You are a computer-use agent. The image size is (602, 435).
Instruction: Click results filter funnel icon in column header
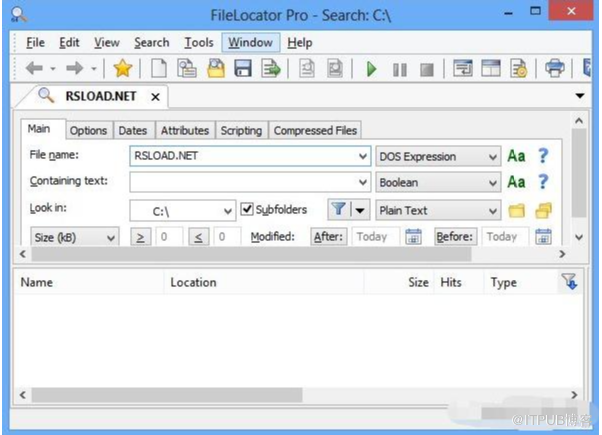pos(569,281)
